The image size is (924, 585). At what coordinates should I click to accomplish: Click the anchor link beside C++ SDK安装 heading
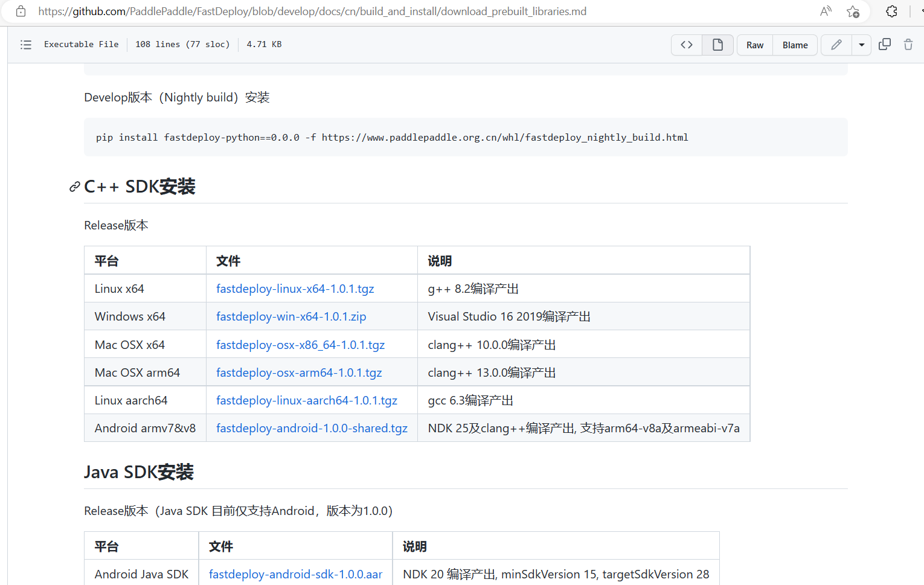pos(74,187)
